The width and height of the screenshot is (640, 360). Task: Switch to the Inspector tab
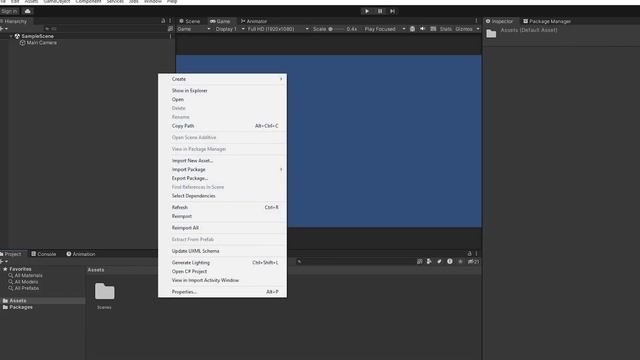(x=499, y=21)
